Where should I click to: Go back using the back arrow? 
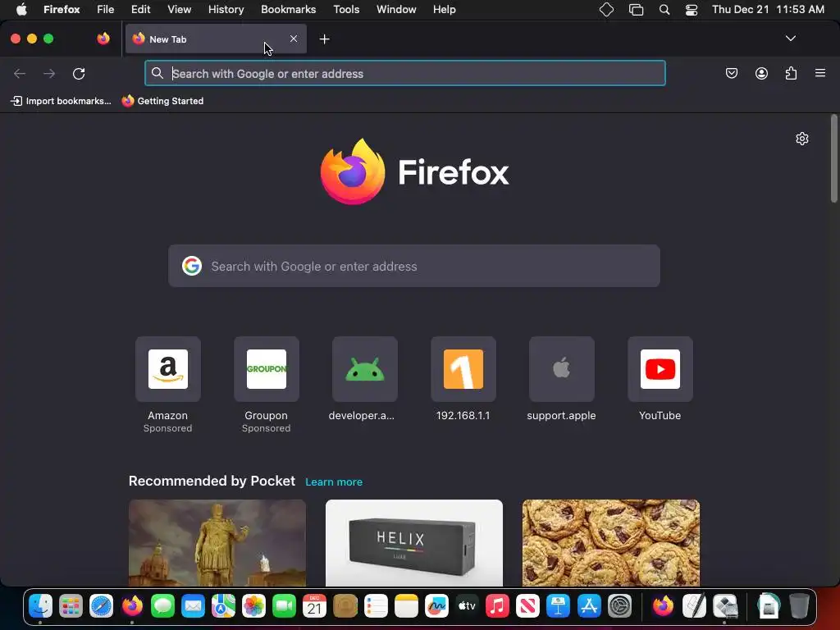(20, 73)
